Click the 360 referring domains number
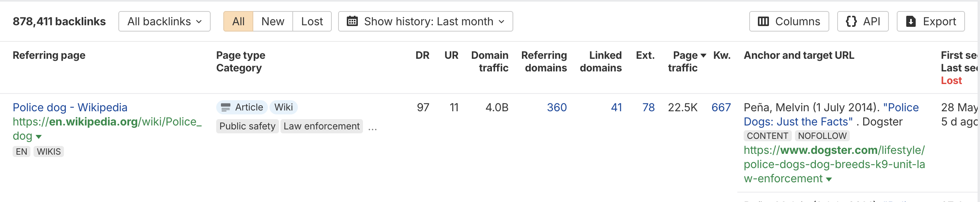 click(x=556, y=107)
